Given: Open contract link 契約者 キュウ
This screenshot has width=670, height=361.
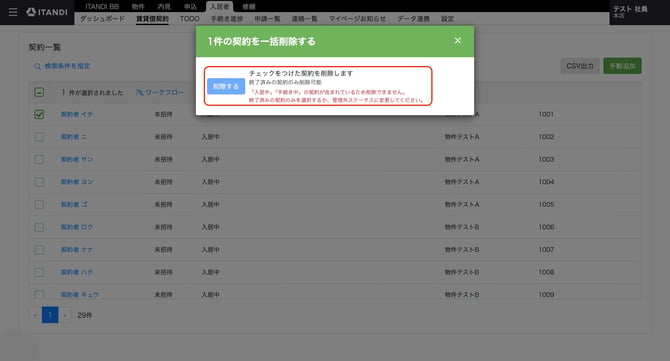Looking at the screenshot, I should click(79, 295).
